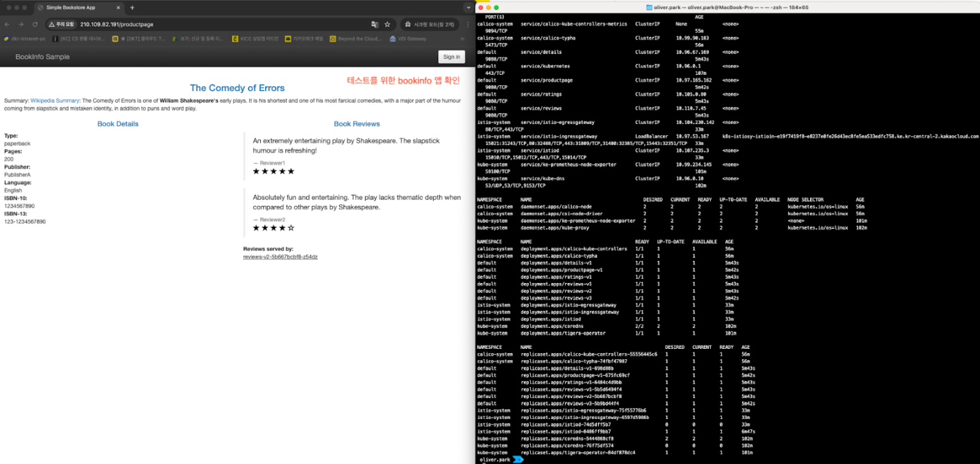Open the BookInfo Sample navbar brand
The height and width of the screenshot is (464, 980).
pyautogui.click(x=42, y=57)
